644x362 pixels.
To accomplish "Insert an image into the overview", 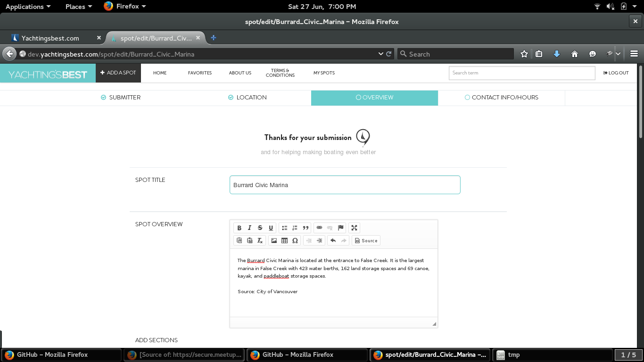I will tap(274, 241).
